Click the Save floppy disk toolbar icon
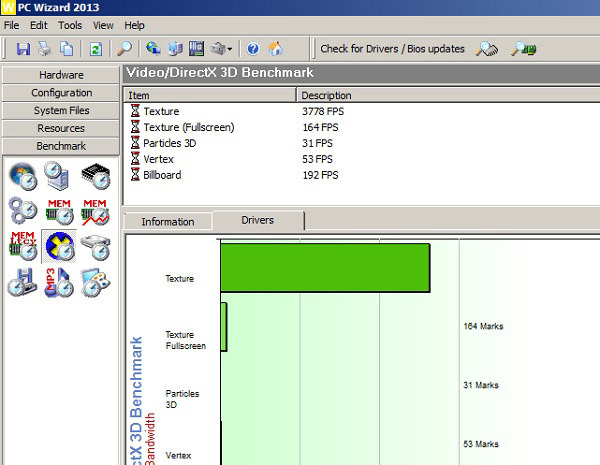Image resolution: width=600 pixels, height=465 pixels. tap(23, 48)
